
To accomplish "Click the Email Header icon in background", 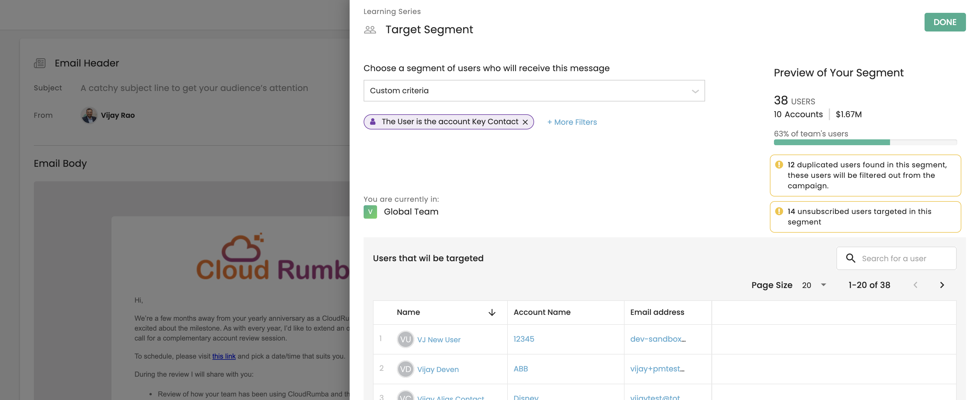I will 40,63.
